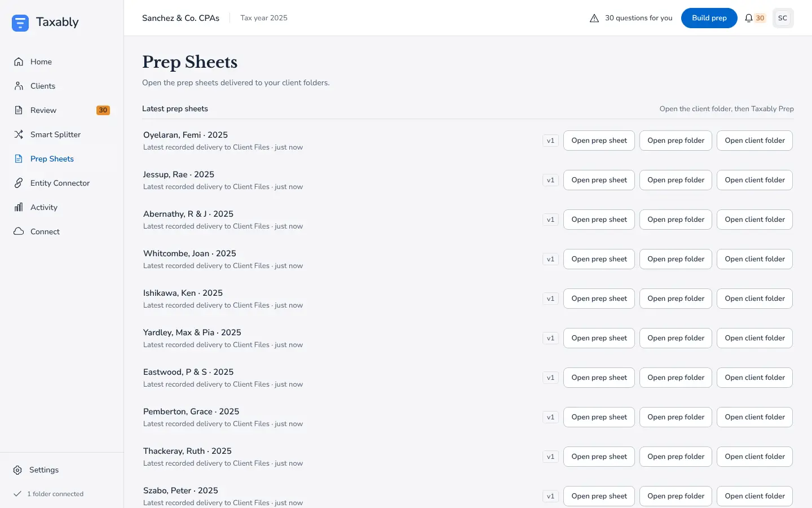This screenshot has width=812, height=508.
Task: Click the SC user avatar
Action: [x=783, y=18]
